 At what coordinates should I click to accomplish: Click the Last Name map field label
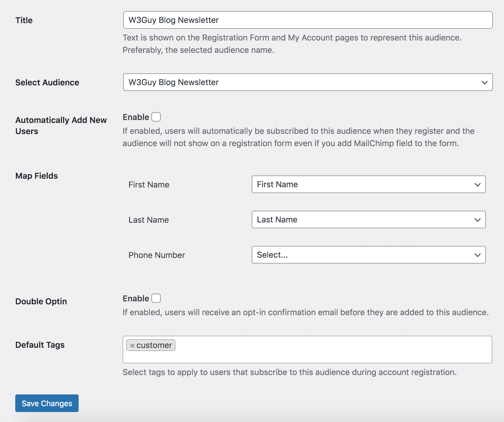(148, 220)
